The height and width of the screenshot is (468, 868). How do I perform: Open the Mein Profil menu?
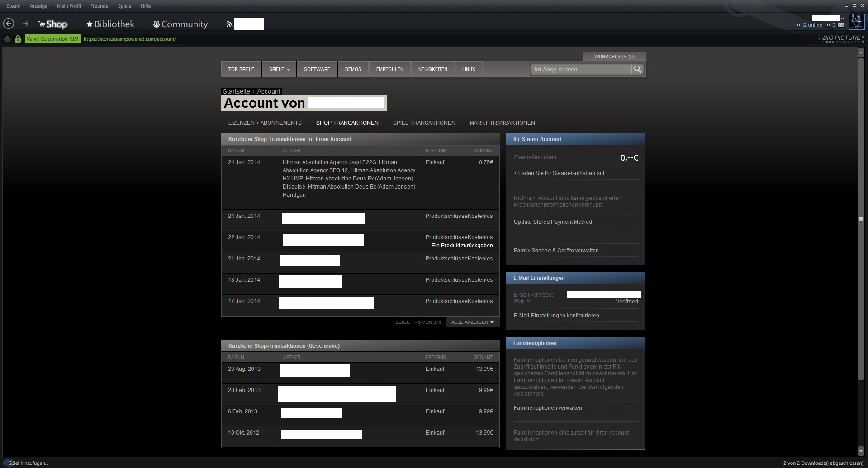(x=69, y=6)
